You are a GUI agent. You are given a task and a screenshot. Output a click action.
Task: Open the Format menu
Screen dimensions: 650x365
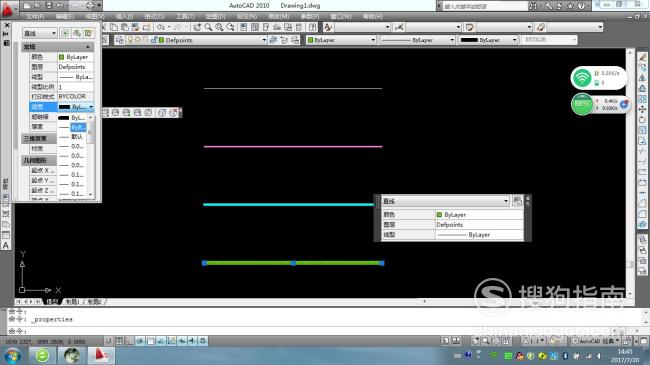point(154,16)
